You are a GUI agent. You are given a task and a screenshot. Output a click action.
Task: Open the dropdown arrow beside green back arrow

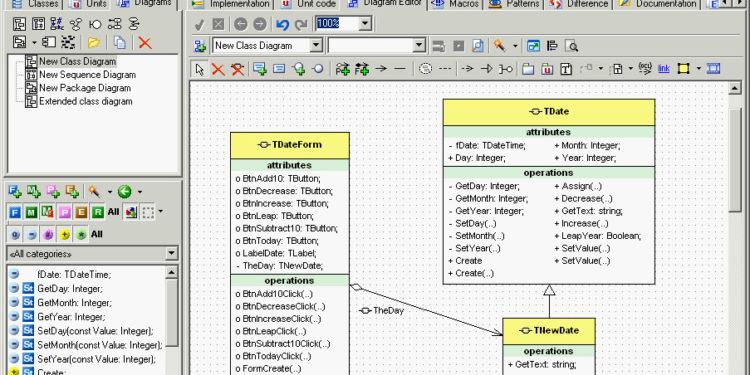coord(139,192)
